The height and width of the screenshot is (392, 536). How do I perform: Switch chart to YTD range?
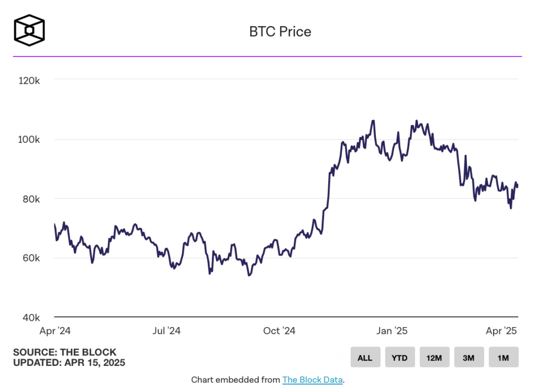[400, 357]
